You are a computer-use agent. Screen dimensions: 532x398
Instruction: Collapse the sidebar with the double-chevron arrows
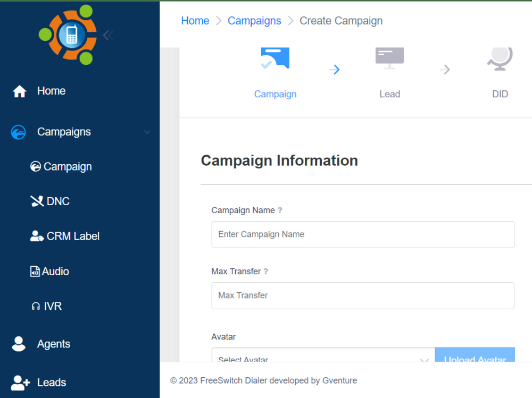click(108, 35)
